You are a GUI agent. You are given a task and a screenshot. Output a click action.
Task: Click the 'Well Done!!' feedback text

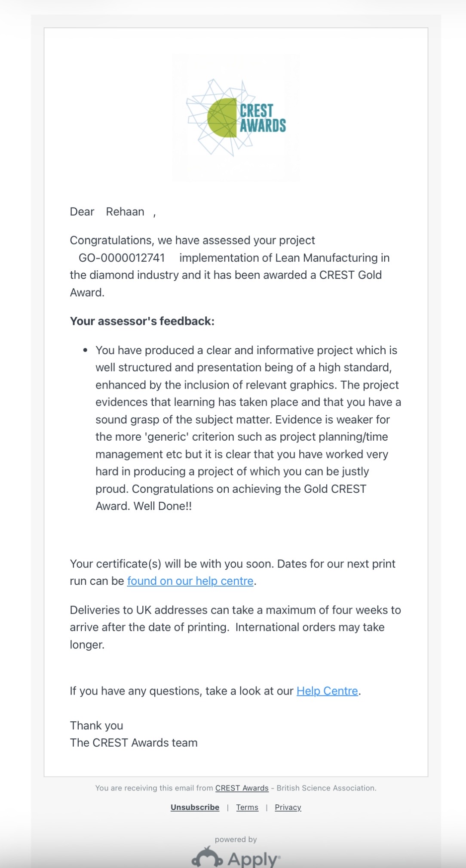point(162,506)
